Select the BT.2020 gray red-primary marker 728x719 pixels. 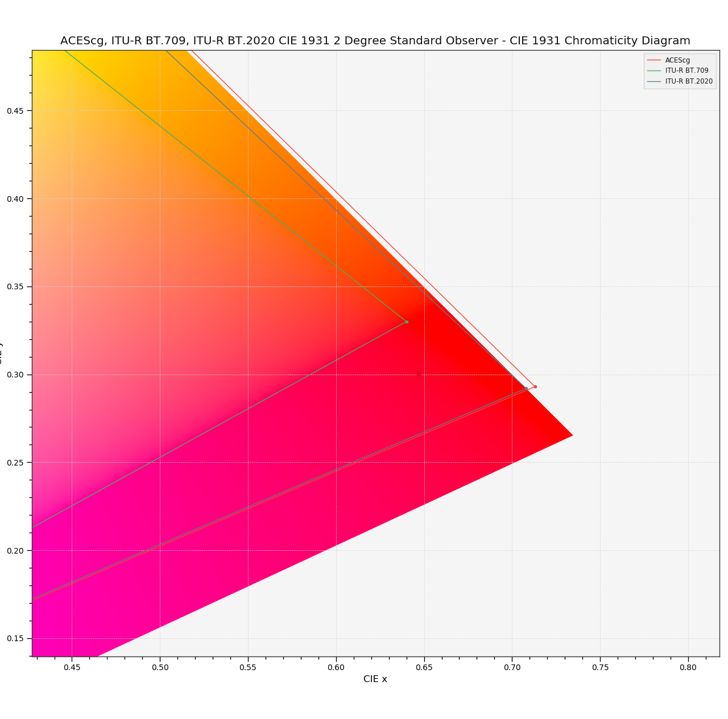point(527,388)
